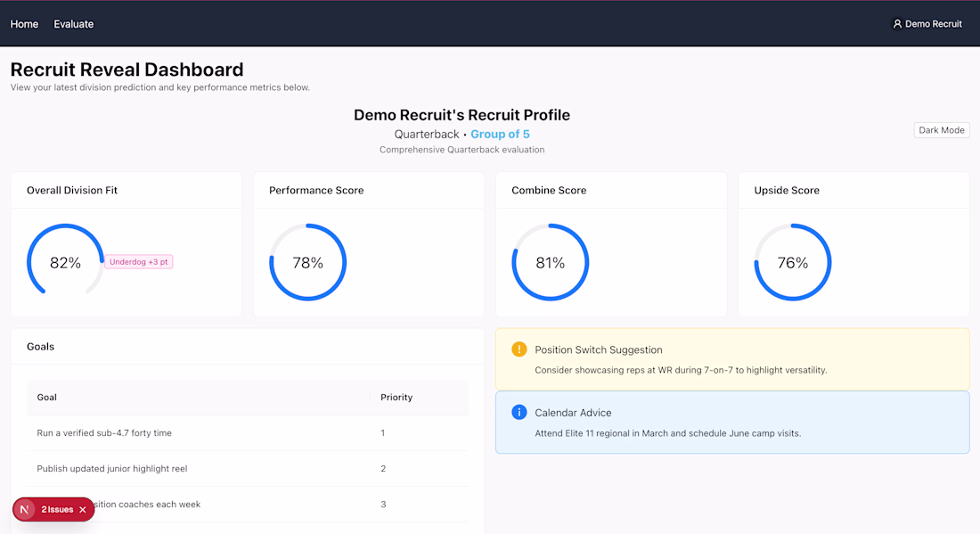Select the sub-4.7 forty time goal row

point(104,433)
